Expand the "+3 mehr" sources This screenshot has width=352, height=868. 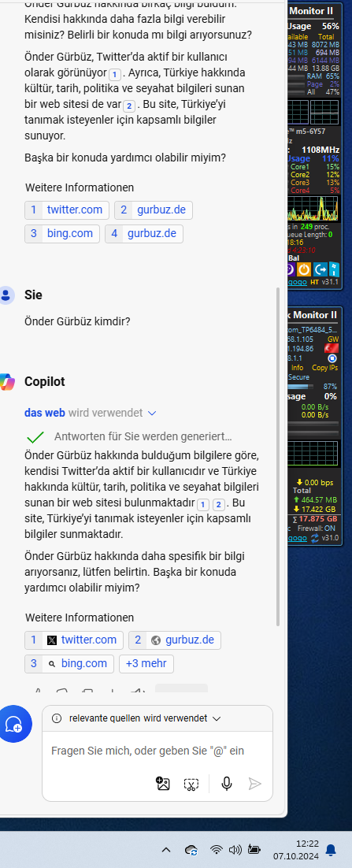(146, 663)
